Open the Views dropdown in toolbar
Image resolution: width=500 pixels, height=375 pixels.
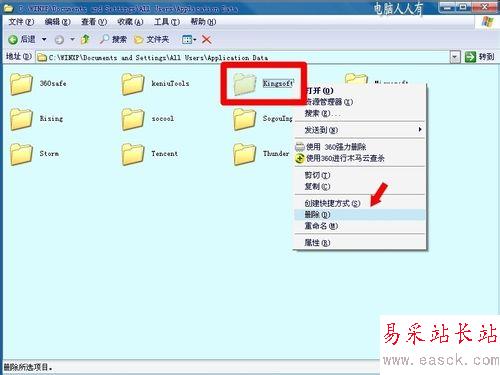click(189, 40)
